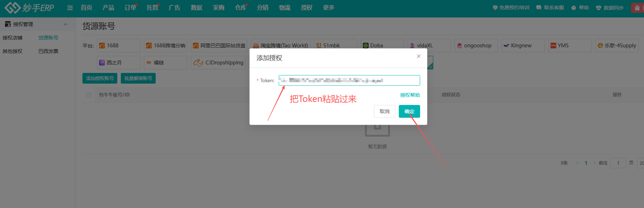
Task: Open 授权店铺 in the sidebar
Action: coord(12,38)
